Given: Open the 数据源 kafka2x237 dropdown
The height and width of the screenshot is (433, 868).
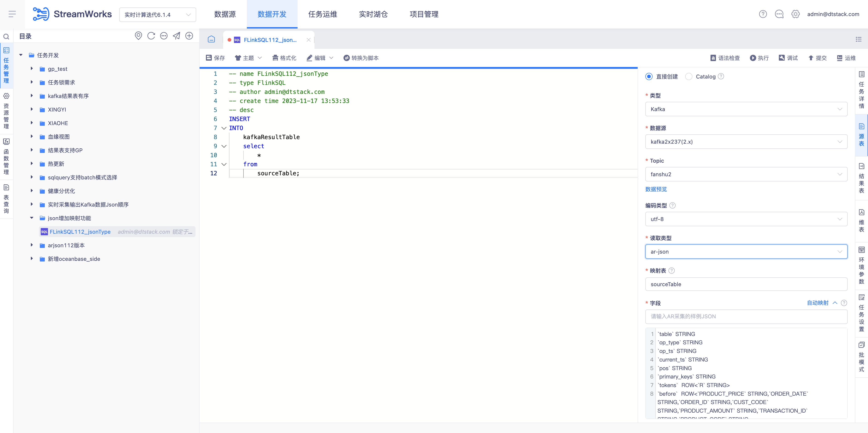Looking at the screenshot, I should 746,142.
